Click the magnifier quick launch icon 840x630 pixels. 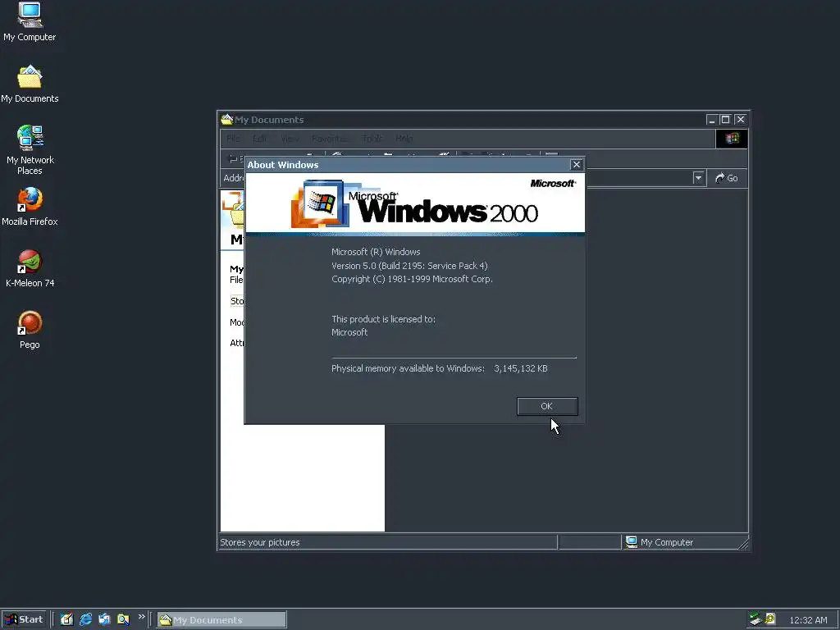pyautogui.click(x=123, y=619)
